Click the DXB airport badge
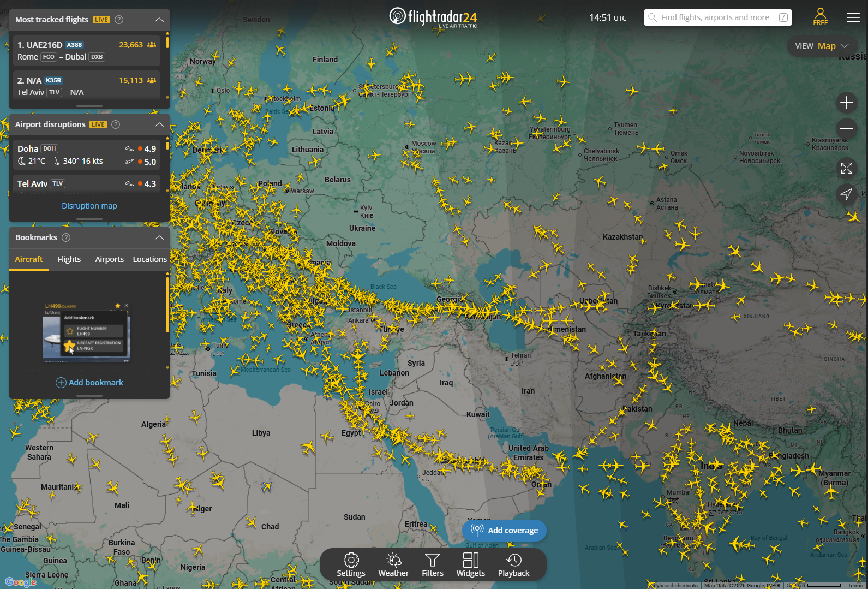868x589 pixels. point(97,57)
